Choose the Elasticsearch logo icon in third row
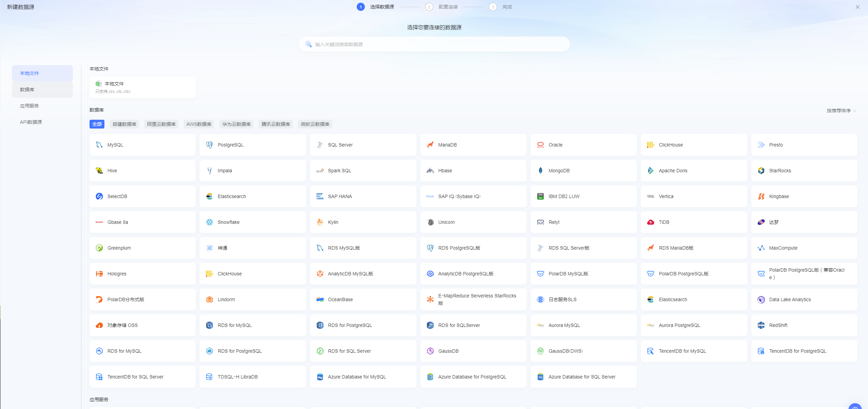Screen dimensions: 868x409 tap(210, 196)
